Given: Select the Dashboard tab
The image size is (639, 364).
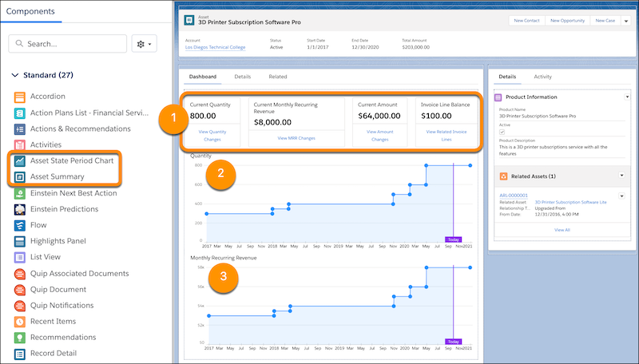Looking at the screenshot, I should click(x=203, y=77).
